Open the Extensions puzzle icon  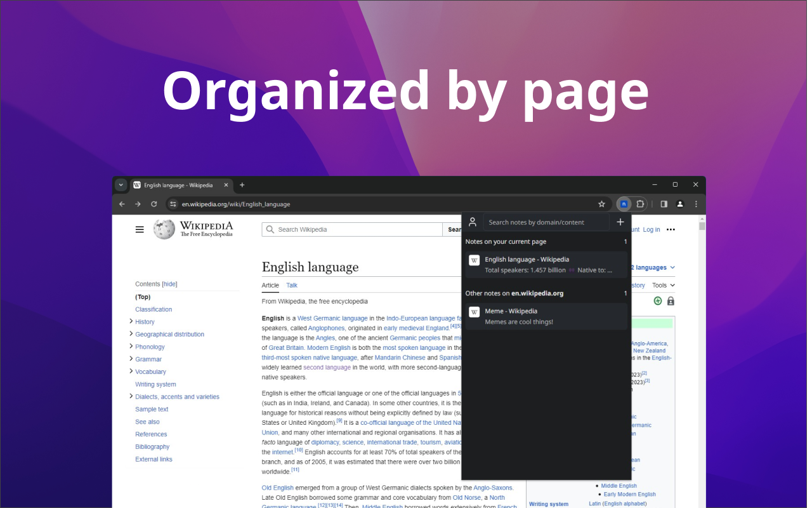pos(640,204)
